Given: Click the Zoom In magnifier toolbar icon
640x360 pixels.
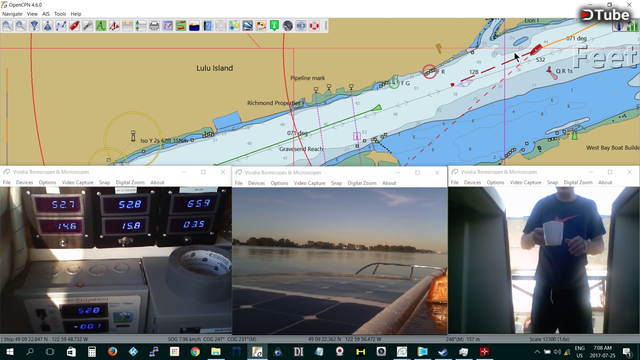Looking at the screenshot, I should click(7, 26).
